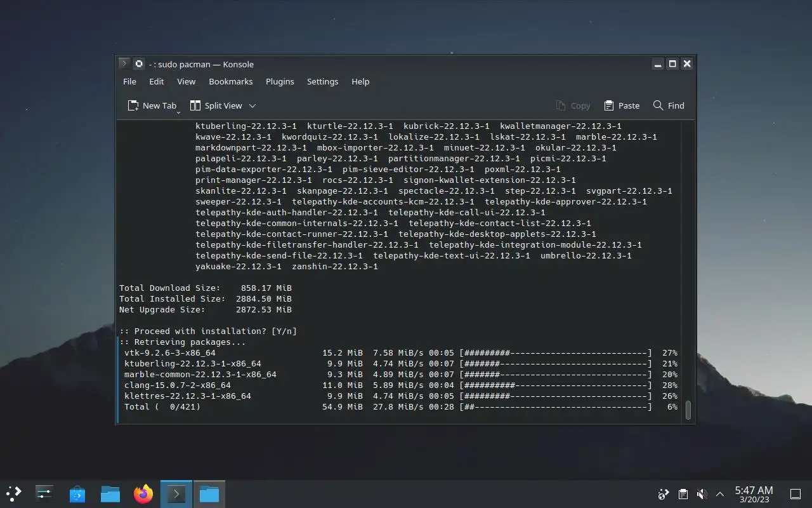812x508 pixels.
Task: Click the show desktop button
Action: (796, 494)
